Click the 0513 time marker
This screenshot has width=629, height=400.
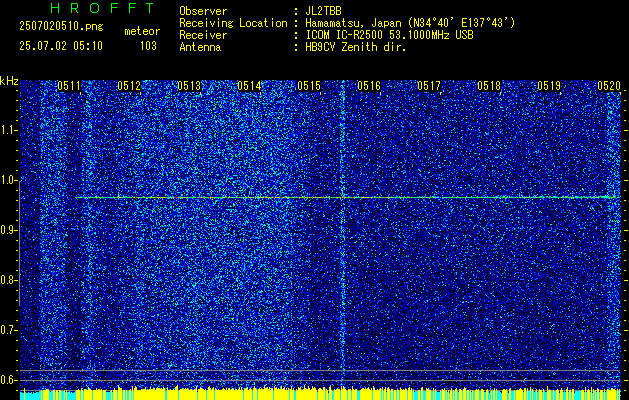click(x=189, y=85)
